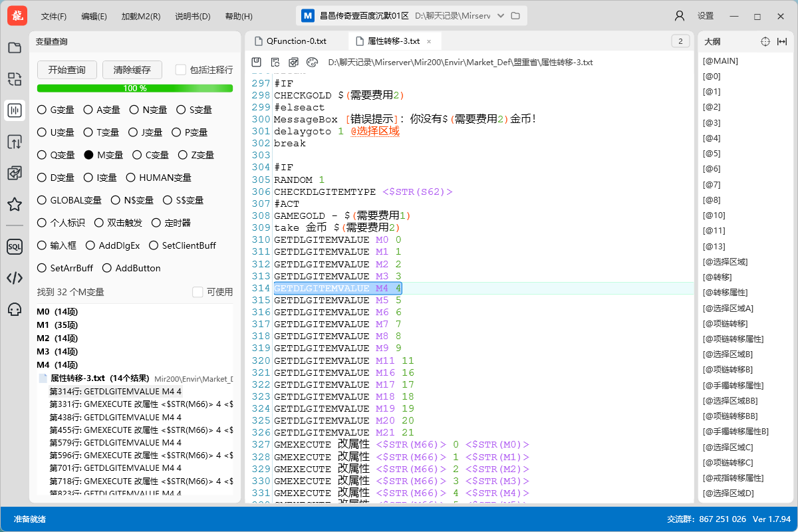Screen dimensions: 798x532
Task: Enable the 包括注释行 checkbox
Action: tap(178, 70)
